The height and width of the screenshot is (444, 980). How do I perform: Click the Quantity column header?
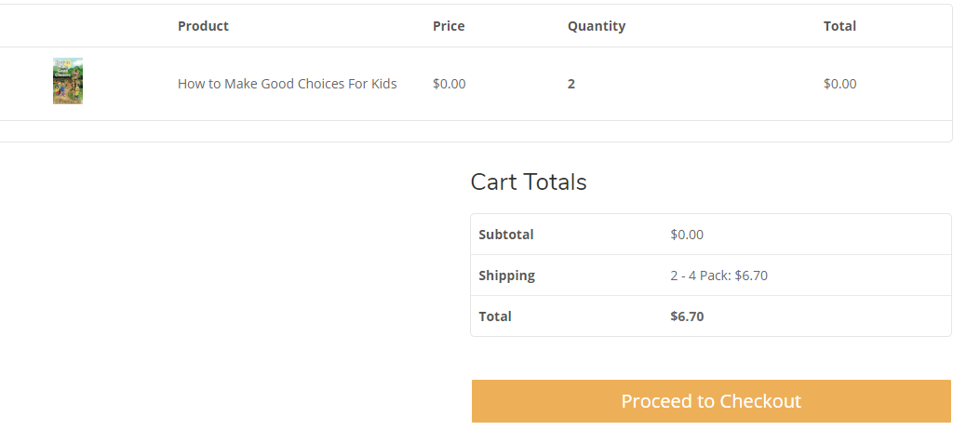point(597,26)
